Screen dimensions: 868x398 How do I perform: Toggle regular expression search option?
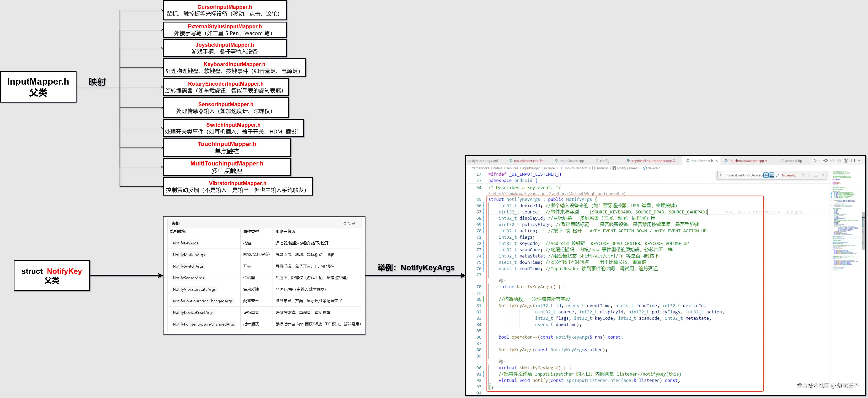pos(777,175)
